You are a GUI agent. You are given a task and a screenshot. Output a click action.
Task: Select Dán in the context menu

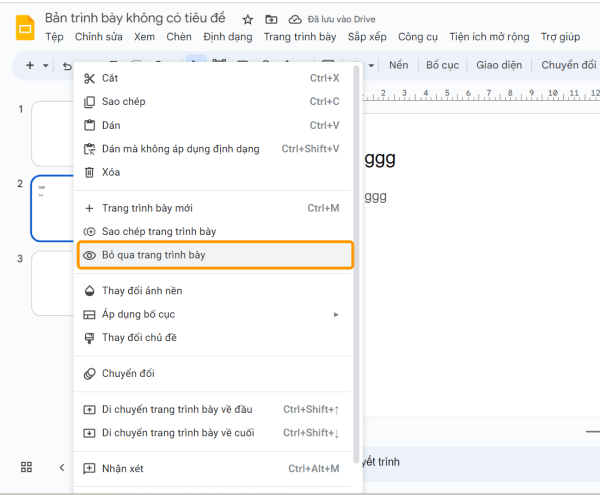tap(212, 125)
